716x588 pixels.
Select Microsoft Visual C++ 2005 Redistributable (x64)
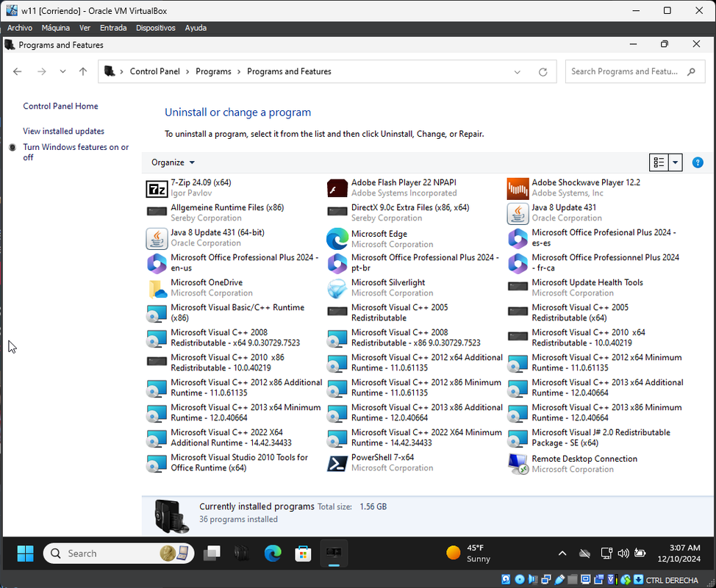click(596, 312)
